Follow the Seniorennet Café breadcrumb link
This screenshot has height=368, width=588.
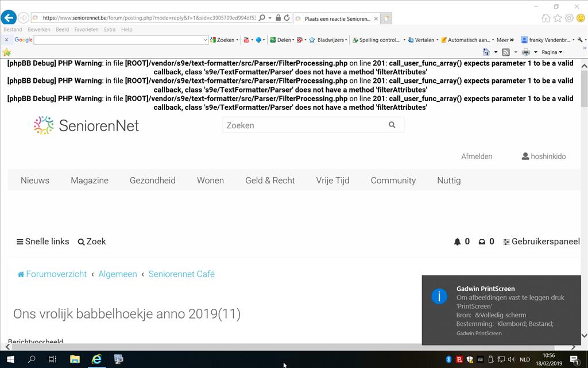[x=181, y=274]
